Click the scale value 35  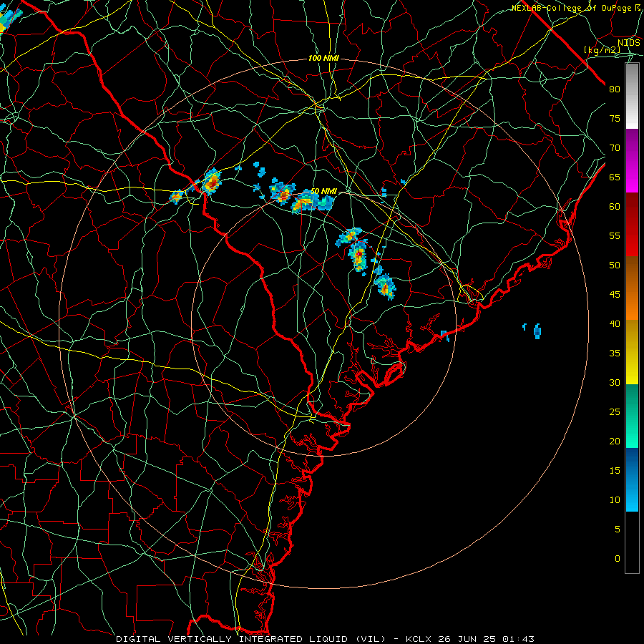coord(615,353)
